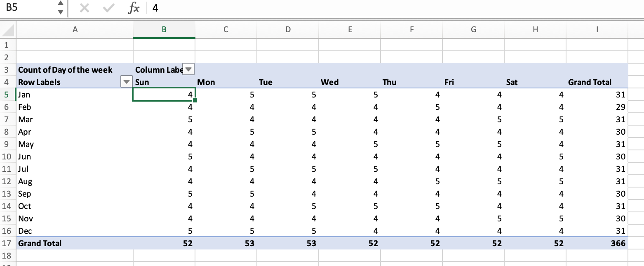Select the column B header
The height and width of the screenshot is (266, 644).
pos(164,29)
